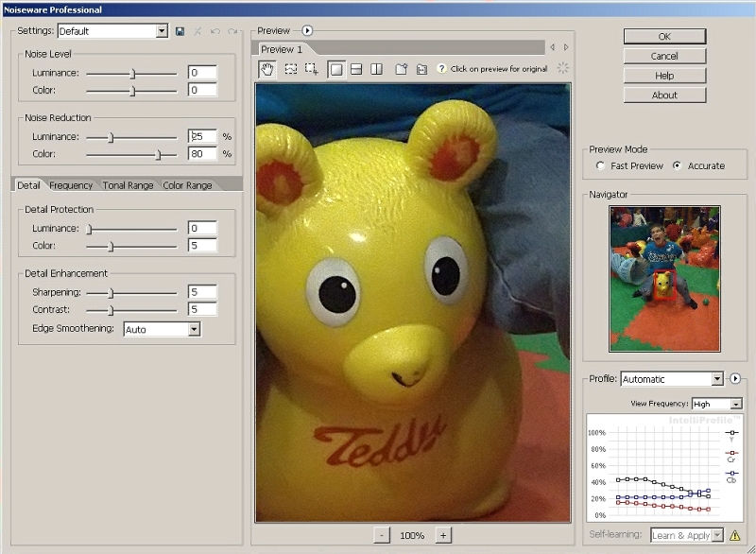
Task: Click the self-learning warning icon
Action: tap(735, 535)
